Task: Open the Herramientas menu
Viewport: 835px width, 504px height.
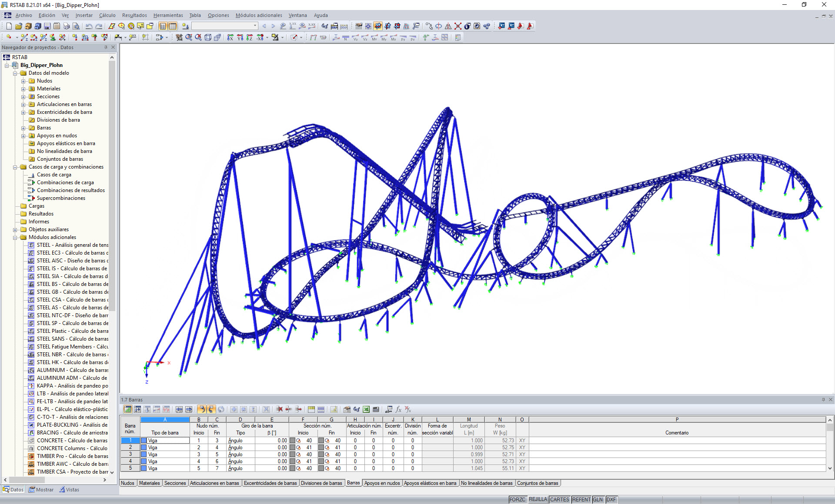Action: (x=168, y=15)
